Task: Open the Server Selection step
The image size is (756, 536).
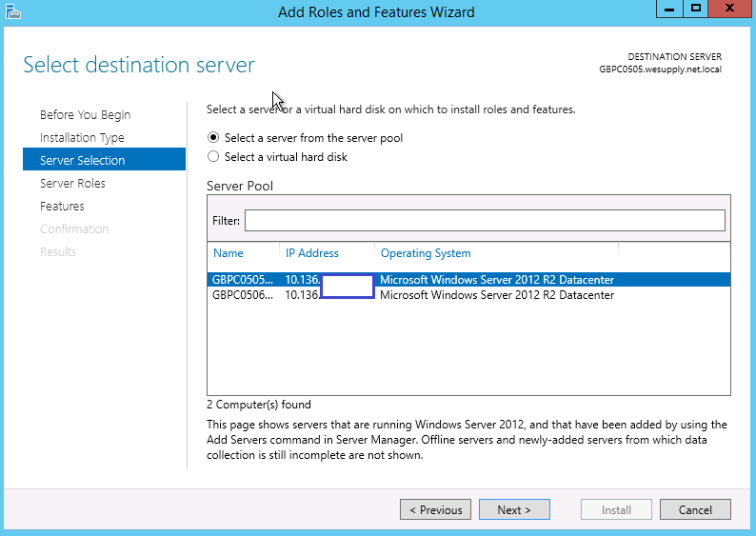Action: click(104, 160)
